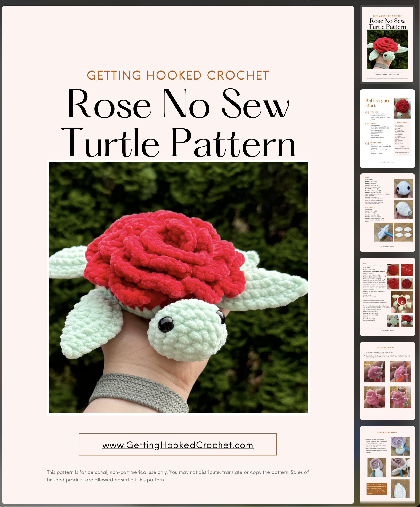Click the 'GETTING HOOKED CROCHET' heading
The width and height of the screenshot is (420, 507).
click(x=178, y=75)
